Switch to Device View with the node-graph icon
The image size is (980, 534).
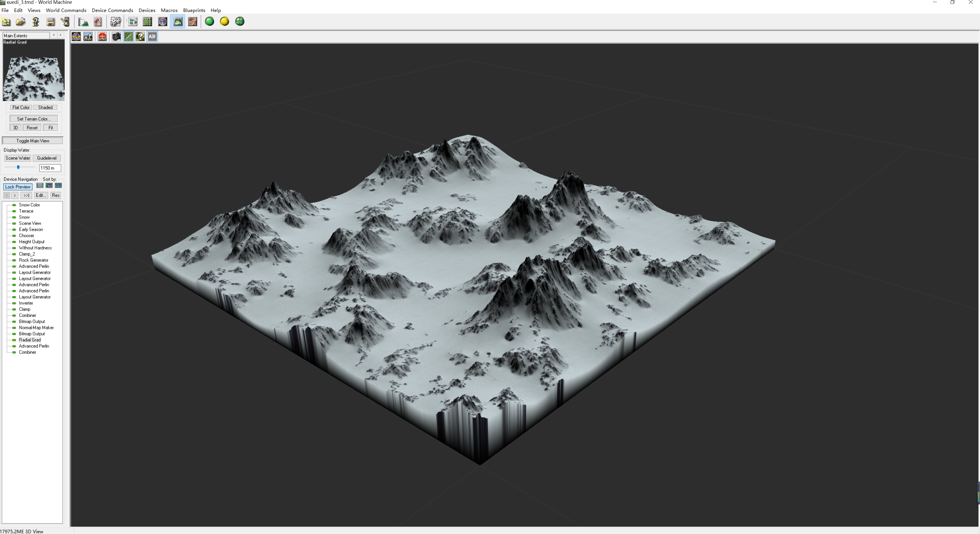click(x=132, y=22)
